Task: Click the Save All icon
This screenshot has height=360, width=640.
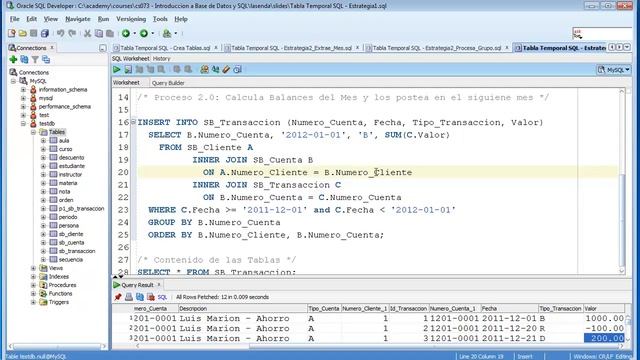Action: pyautogui.click(x=45, y=33)
